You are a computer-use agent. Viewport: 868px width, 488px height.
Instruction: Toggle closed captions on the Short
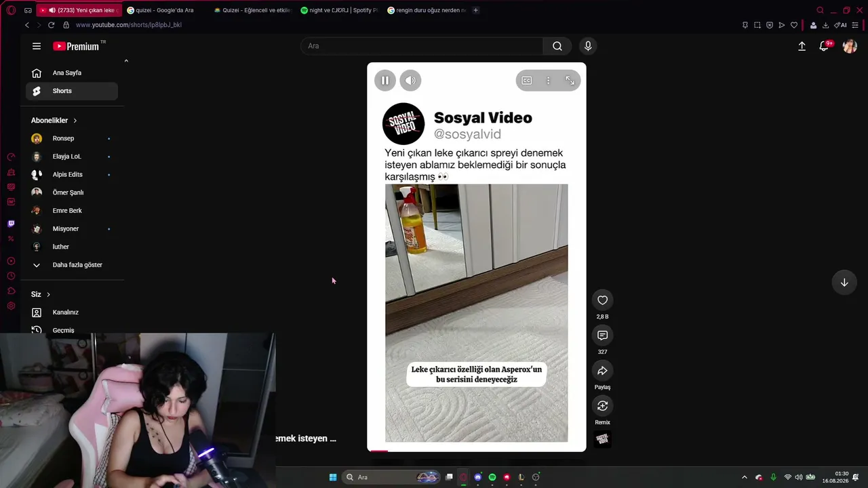526,81
